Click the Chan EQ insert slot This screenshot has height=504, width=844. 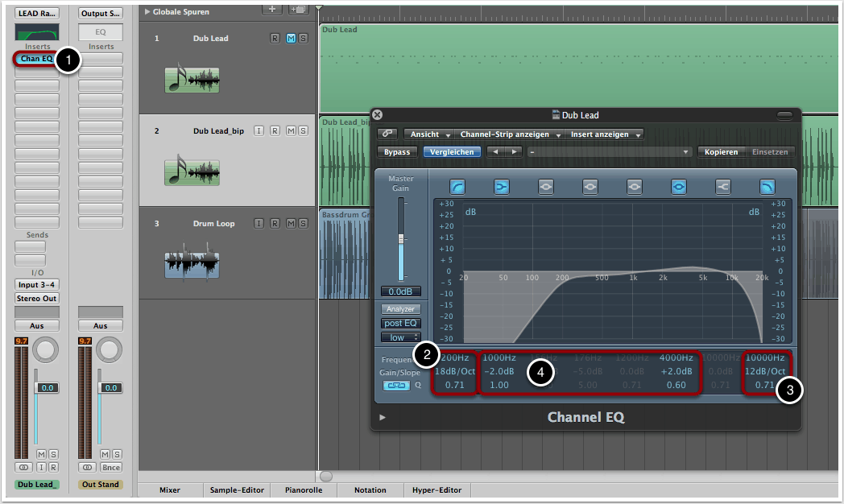(x=37, y=59)
